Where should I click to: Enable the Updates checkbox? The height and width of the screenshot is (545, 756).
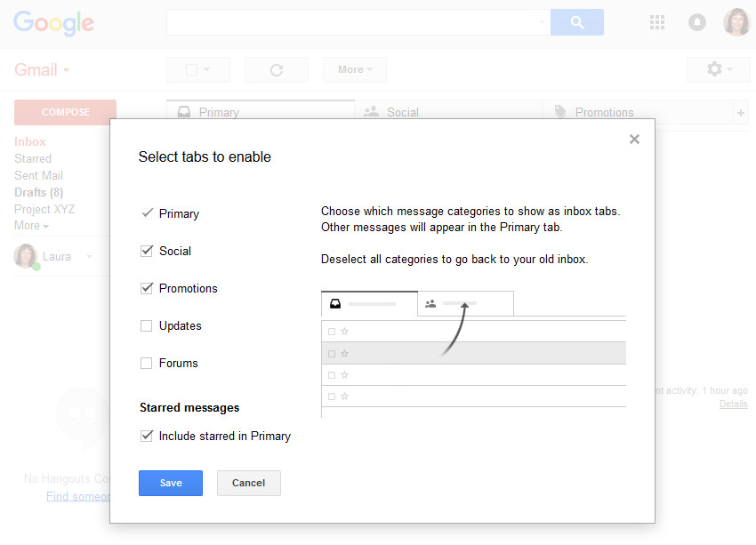click(146, 325)
